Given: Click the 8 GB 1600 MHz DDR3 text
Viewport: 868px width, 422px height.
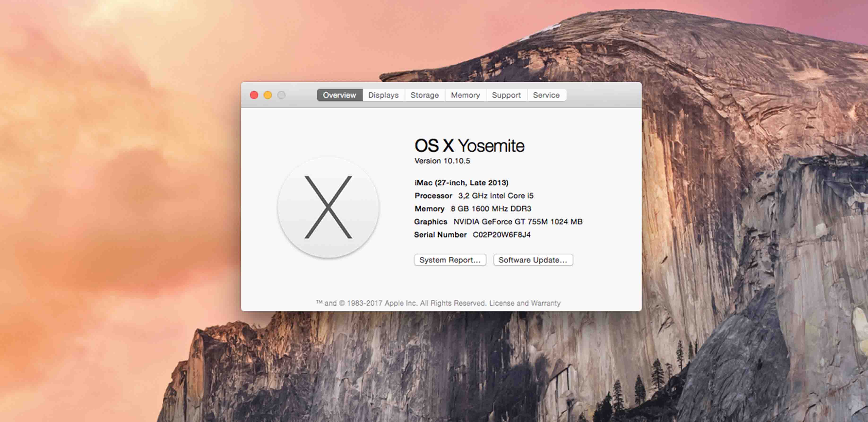Looking at the screenshot, I should click(x=491, y=209).
